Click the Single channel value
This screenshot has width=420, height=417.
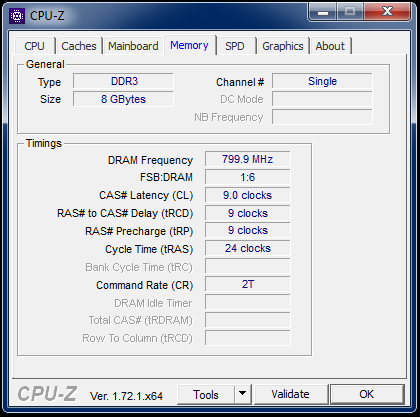322,81
